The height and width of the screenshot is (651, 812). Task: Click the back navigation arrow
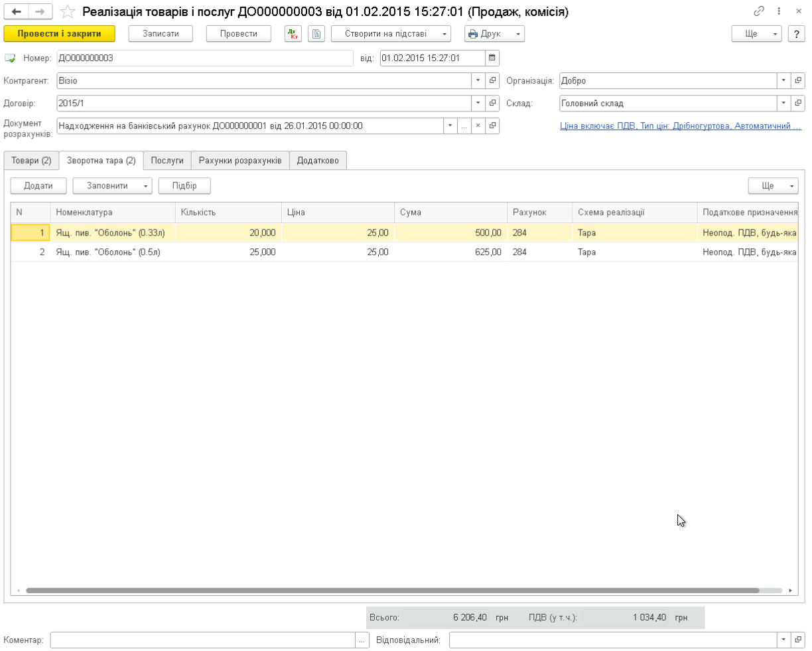17,12
